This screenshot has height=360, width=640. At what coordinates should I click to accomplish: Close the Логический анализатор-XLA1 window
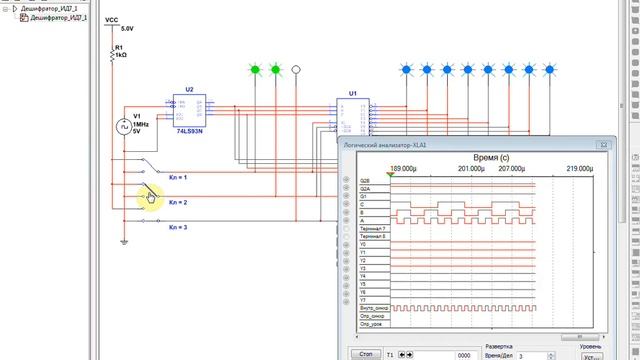[603, 145]
